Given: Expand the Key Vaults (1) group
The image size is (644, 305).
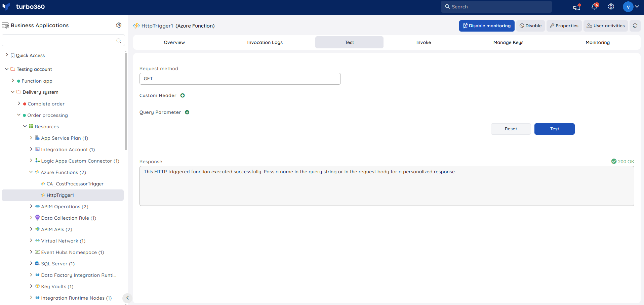Looking at the screenshot, I should 31,286.
